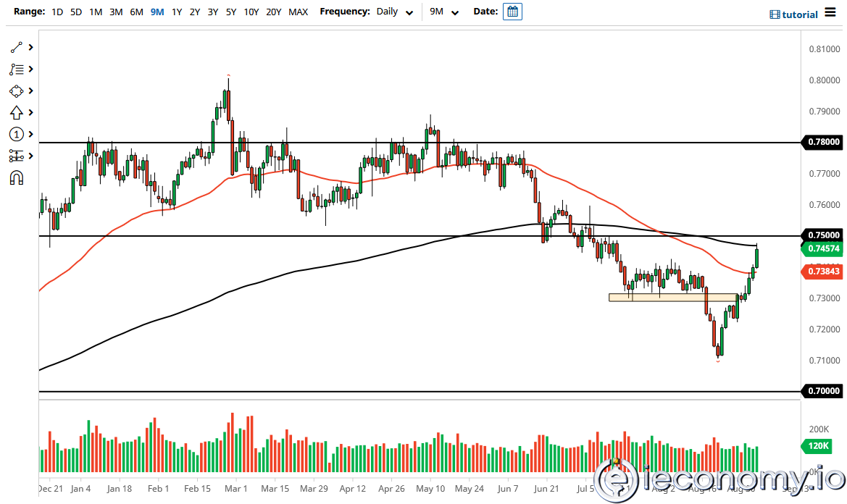Select the arrow annotation tool
847x504 pixels.
click(x=16, y=112)
